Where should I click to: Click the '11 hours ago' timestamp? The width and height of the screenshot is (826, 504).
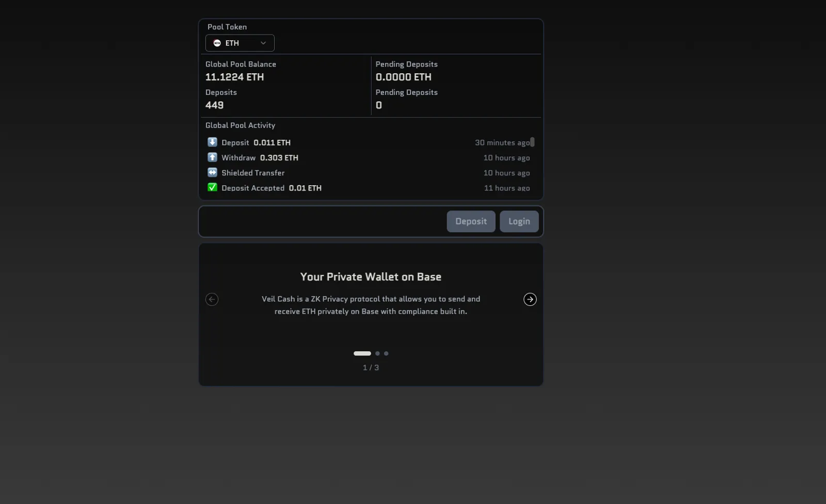point(507,188)
